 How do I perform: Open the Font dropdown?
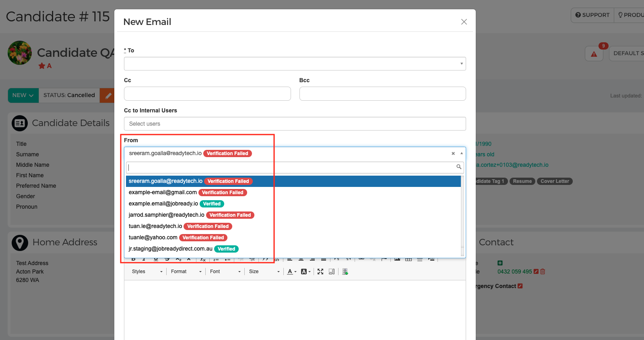(x=225, y=272)
